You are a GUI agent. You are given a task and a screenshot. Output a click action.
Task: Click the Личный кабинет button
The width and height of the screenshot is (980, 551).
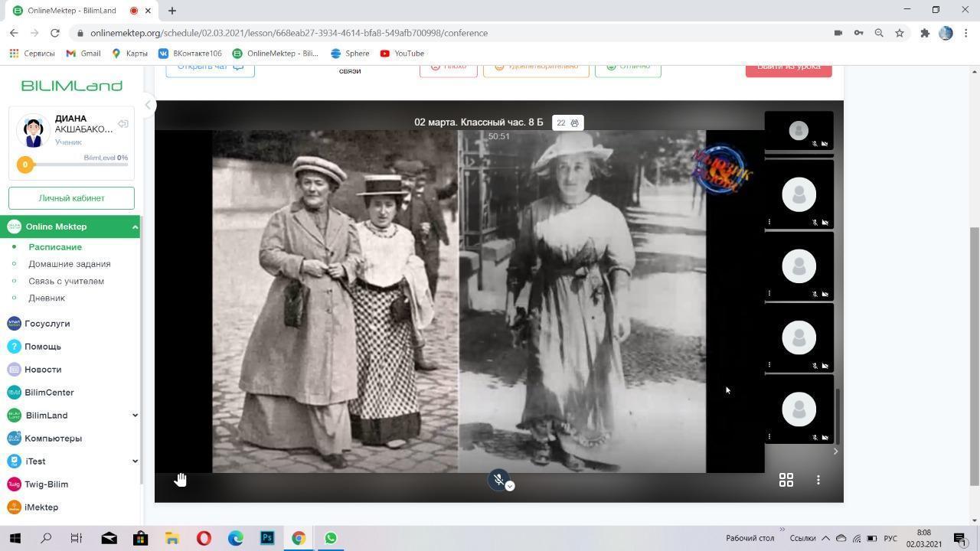click(x=71, y=198)
